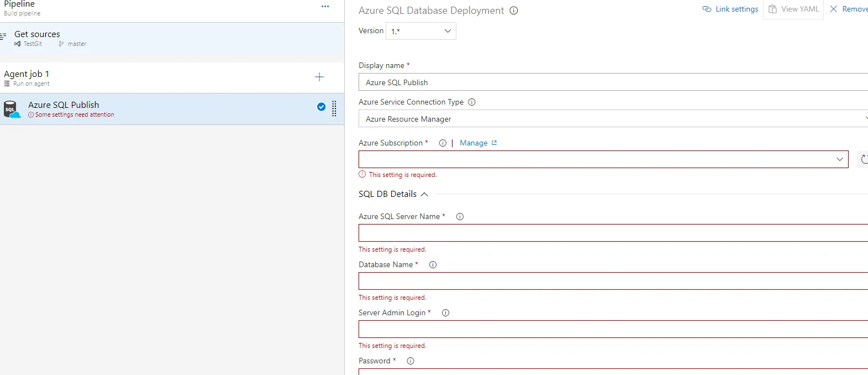Click info icon beside Azure SQL Database Deployment
The width and height of the screenshot is (868, 375).
click(514, 11)
